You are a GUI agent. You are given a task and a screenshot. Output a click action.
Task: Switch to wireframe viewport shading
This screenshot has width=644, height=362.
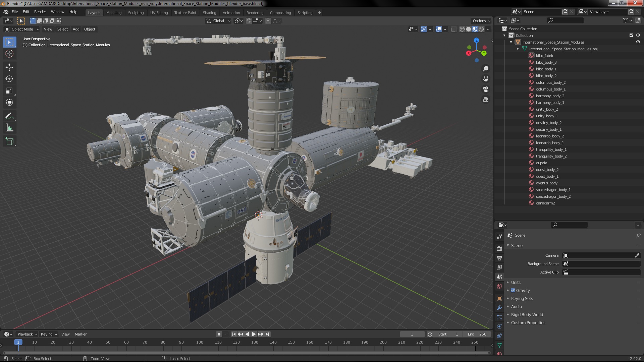(462, 29)
